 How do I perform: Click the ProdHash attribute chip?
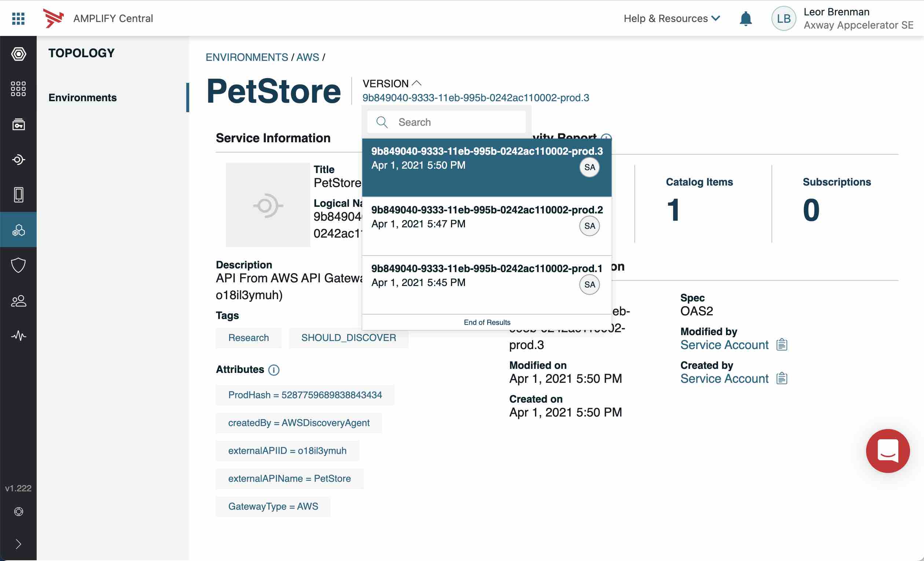tap(305, 395)
